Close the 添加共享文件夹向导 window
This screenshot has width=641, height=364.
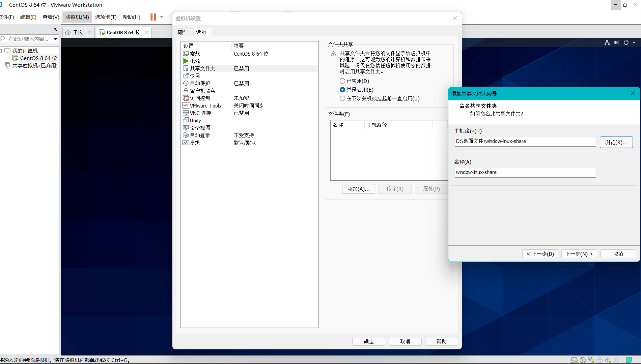click(633, 93)
